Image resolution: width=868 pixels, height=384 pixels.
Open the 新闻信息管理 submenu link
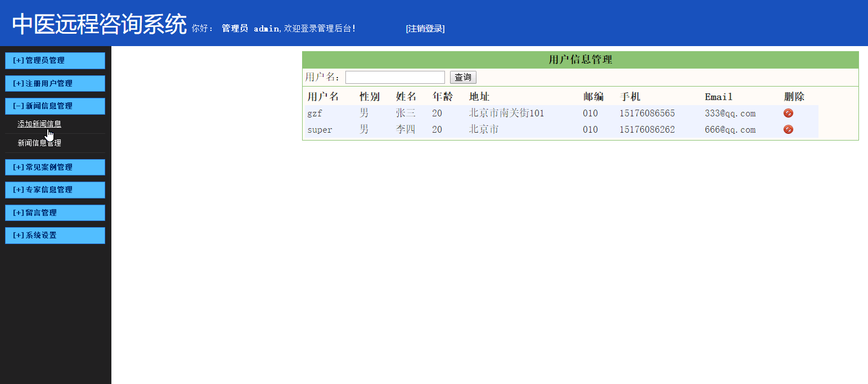coord(39,143)
